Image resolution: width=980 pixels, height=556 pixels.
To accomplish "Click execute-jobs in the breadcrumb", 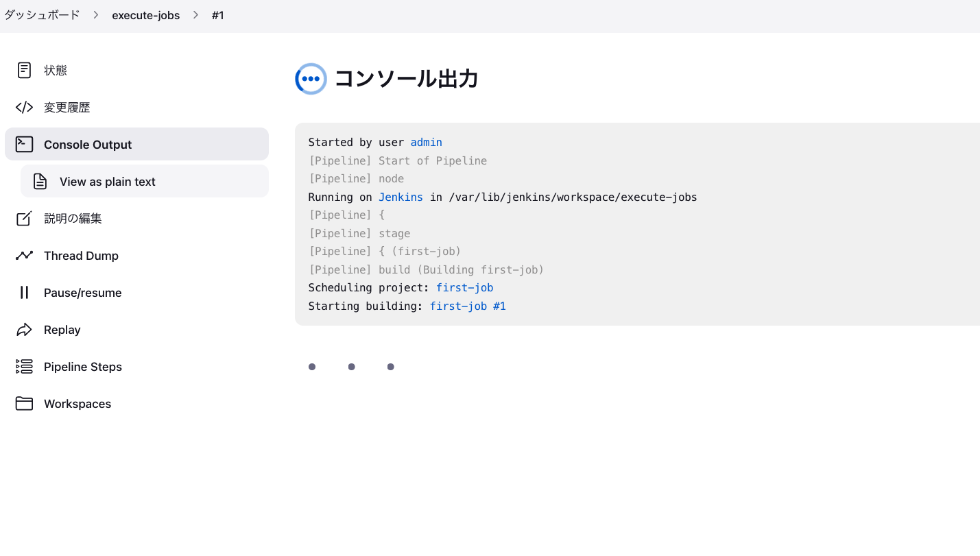I will click(x=145, y=14).
